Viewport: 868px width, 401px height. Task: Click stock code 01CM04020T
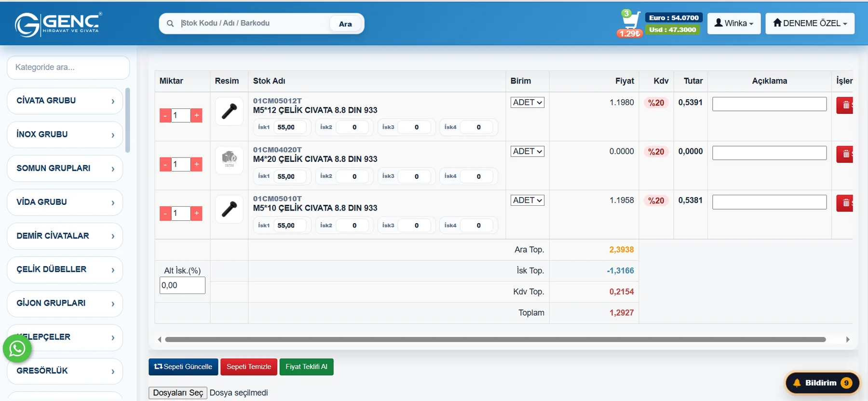[277, 150]
